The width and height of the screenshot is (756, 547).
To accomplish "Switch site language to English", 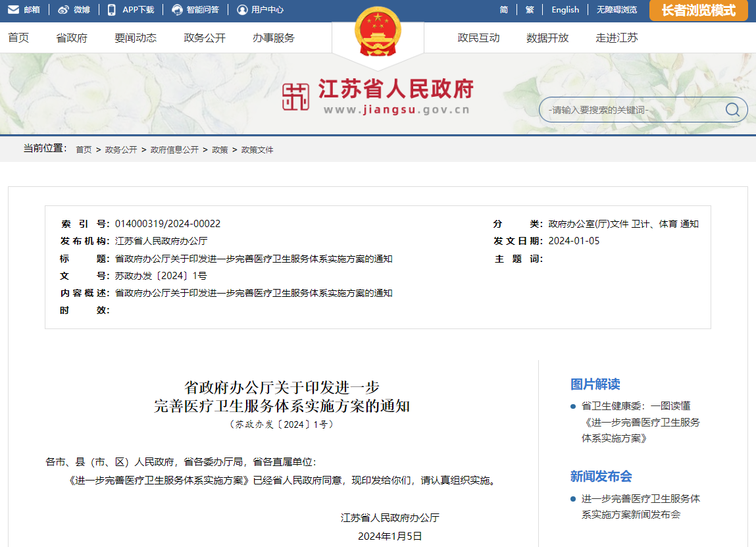I will 565,10.
